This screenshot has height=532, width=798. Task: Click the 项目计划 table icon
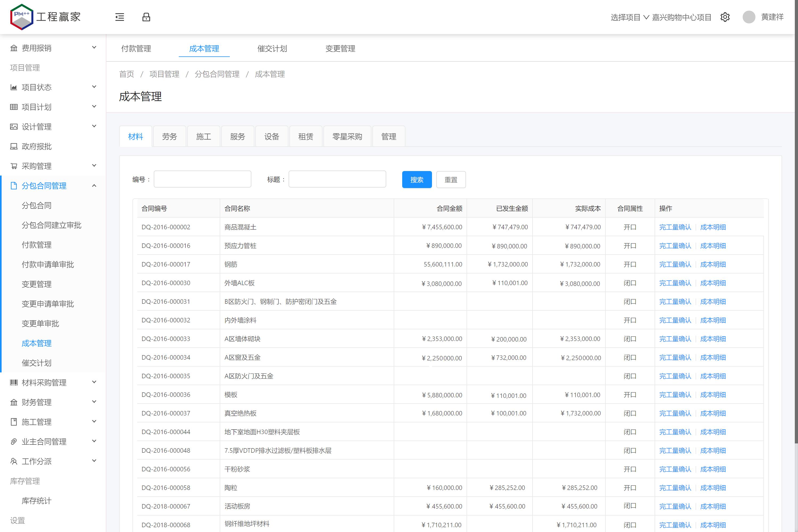tap(14, 107)
